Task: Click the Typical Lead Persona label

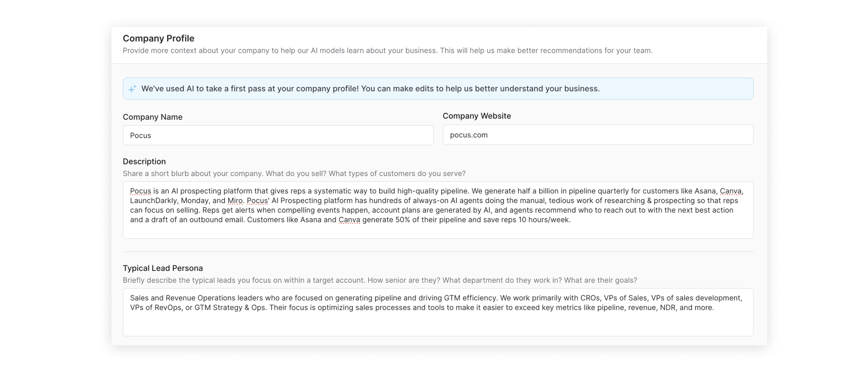Action: (x=163, y=268)
